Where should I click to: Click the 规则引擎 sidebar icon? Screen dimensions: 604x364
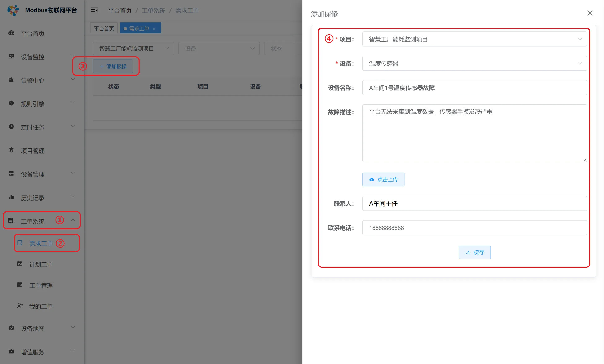(11, 103)
